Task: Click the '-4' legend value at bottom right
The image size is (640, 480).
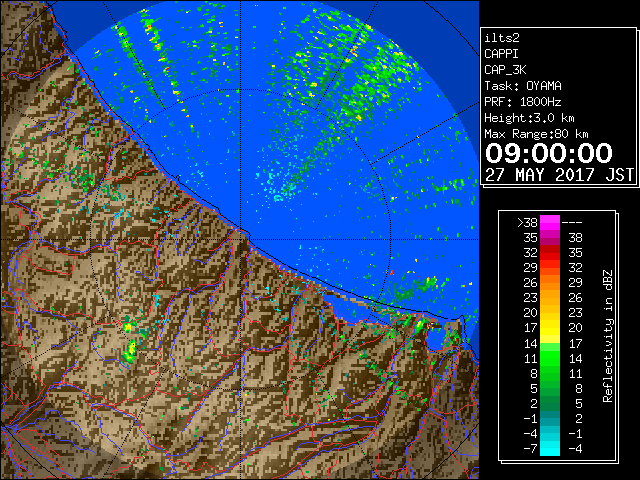Action: click(x=575, y=449)
